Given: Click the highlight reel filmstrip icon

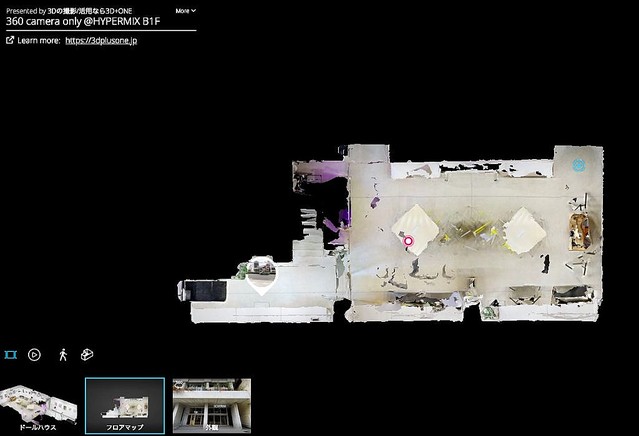Looking at the screenshot, I should [x=11, y=355].
